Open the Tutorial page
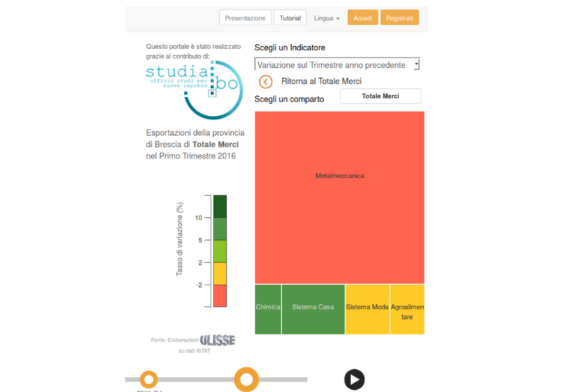 coord(290,18)
